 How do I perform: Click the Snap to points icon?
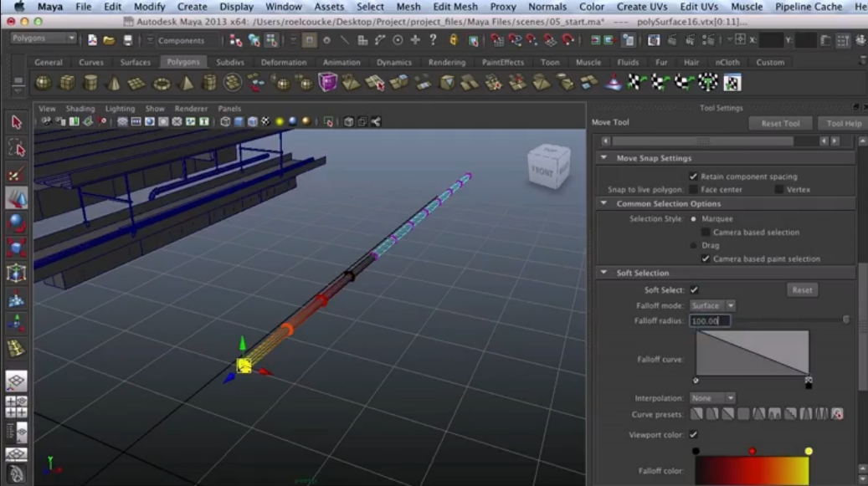[532, 40]
